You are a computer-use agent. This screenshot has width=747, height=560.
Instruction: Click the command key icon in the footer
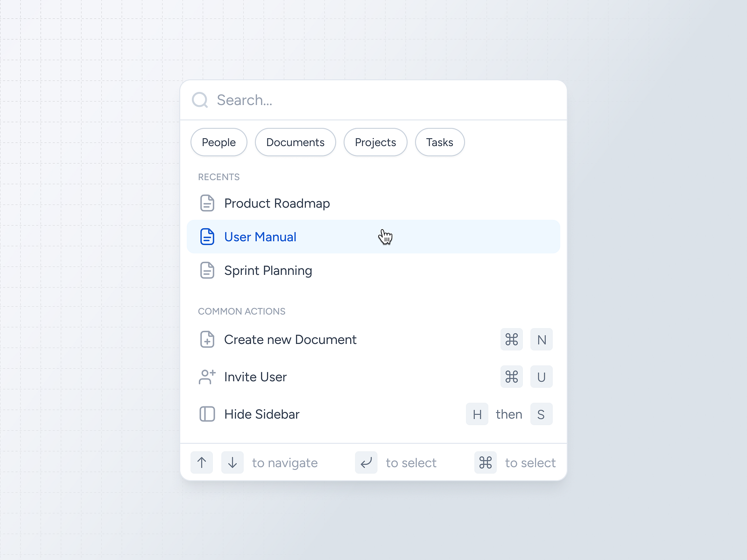click(x=485, y=462)
